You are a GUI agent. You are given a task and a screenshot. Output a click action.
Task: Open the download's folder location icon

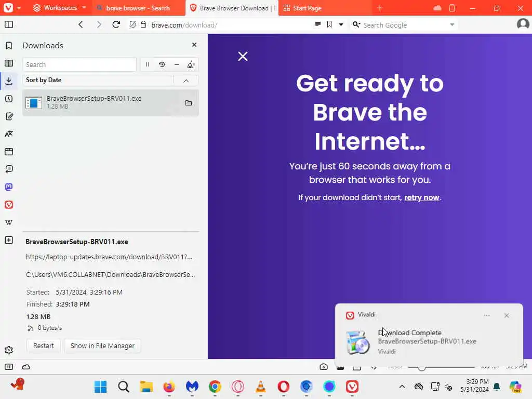[188, 103]
